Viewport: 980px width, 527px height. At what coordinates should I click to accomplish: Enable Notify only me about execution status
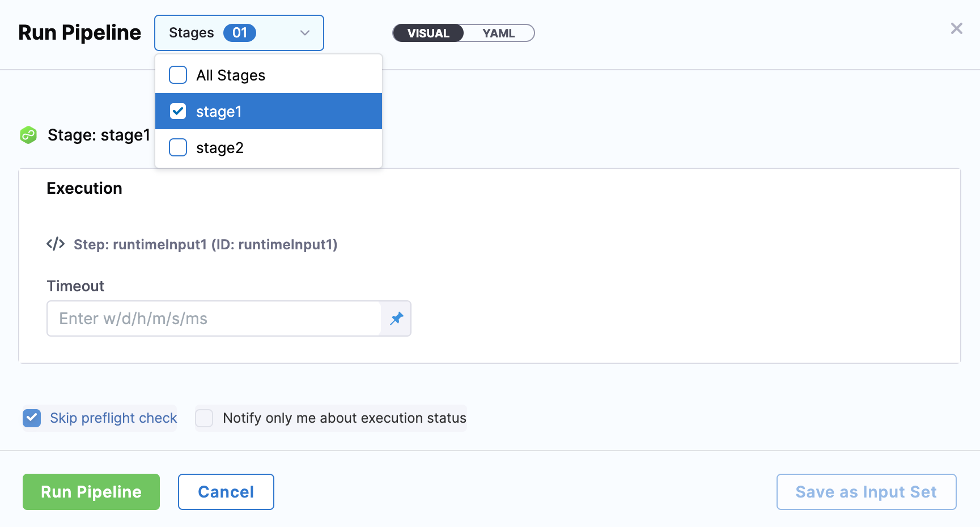tap(204, 418)
